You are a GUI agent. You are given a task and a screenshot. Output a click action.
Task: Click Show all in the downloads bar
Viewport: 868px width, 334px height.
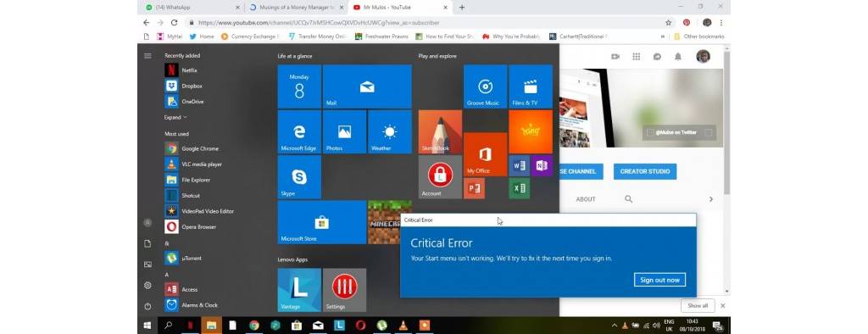point(698,306)
